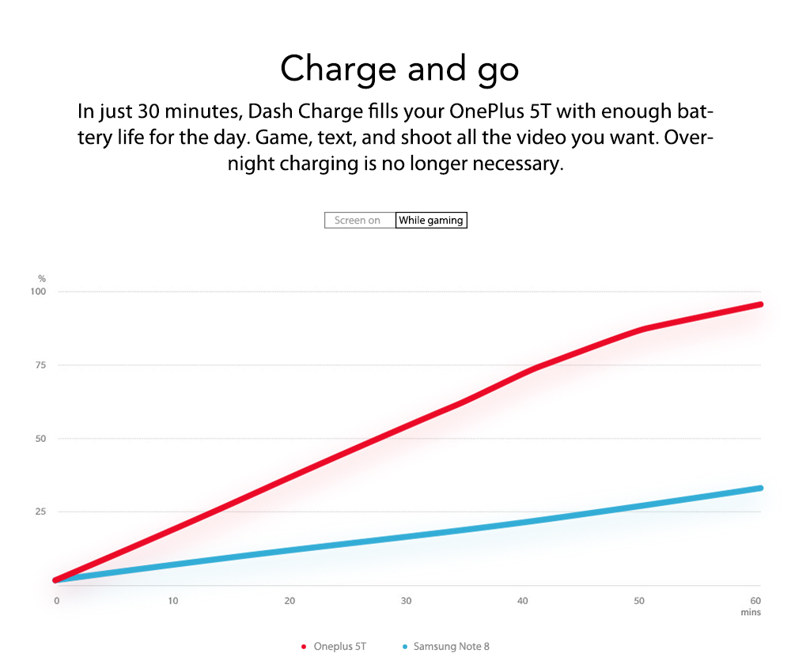791x672 pixels.
Task: Click the Charge and go heading
Action: (x=399, y=69)
